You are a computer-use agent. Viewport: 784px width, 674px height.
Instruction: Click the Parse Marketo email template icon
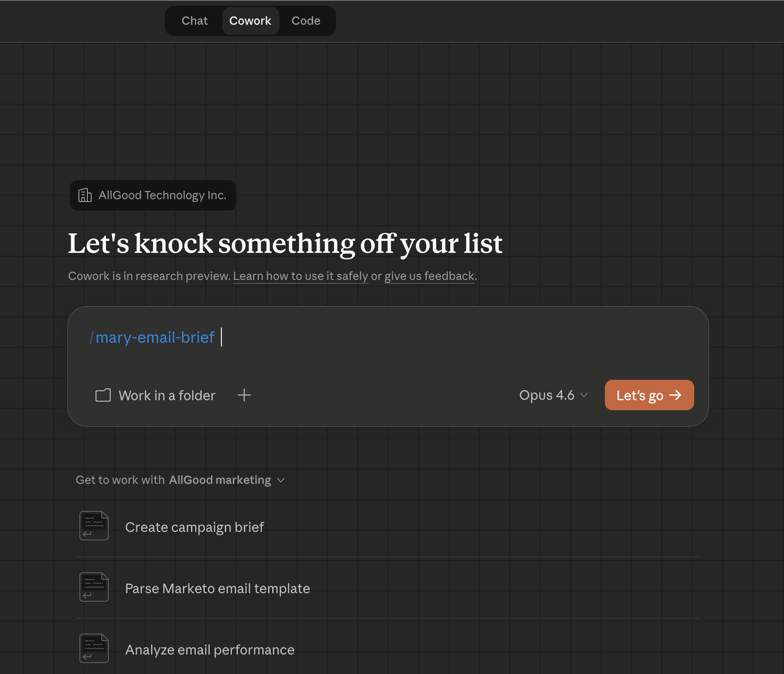[94, 587]
